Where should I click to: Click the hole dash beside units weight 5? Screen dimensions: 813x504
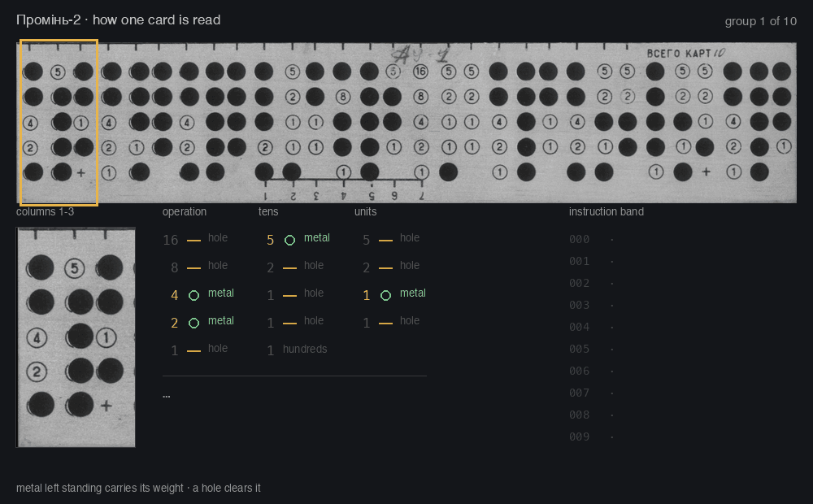[385, 241]
